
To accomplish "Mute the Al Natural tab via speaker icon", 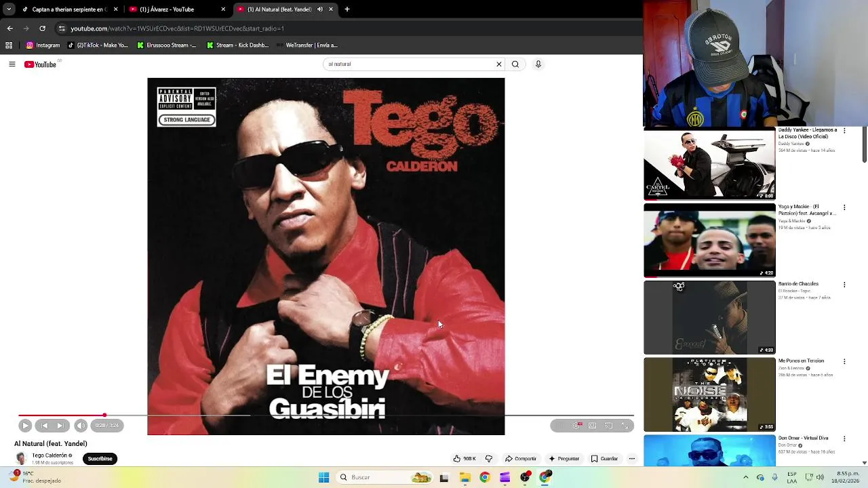I will tap(321, 9).
